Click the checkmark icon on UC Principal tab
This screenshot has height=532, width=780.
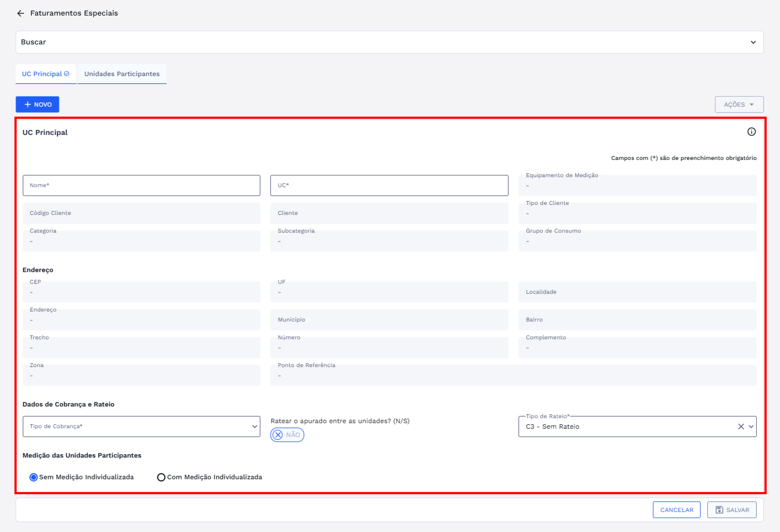(67, 74)
